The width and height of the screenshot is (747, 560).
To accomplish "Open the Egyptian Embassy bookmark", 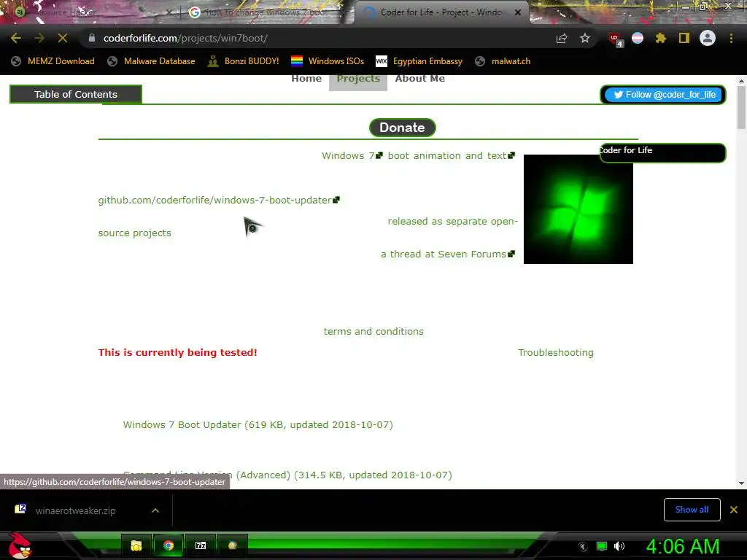I will point(419,61).
